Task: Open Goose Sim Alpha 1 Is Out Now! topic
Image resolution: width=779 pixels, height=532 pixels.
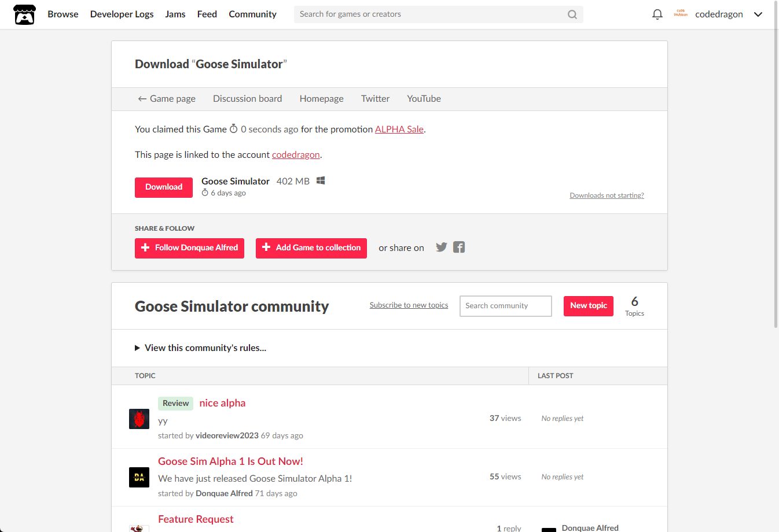Action: [x=231, y=461]
